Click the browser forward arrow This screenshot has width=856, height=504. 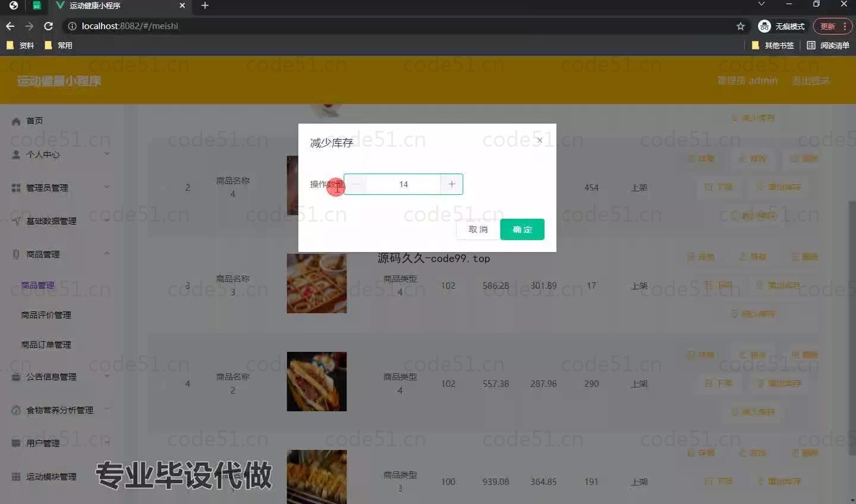click(29, 26)
